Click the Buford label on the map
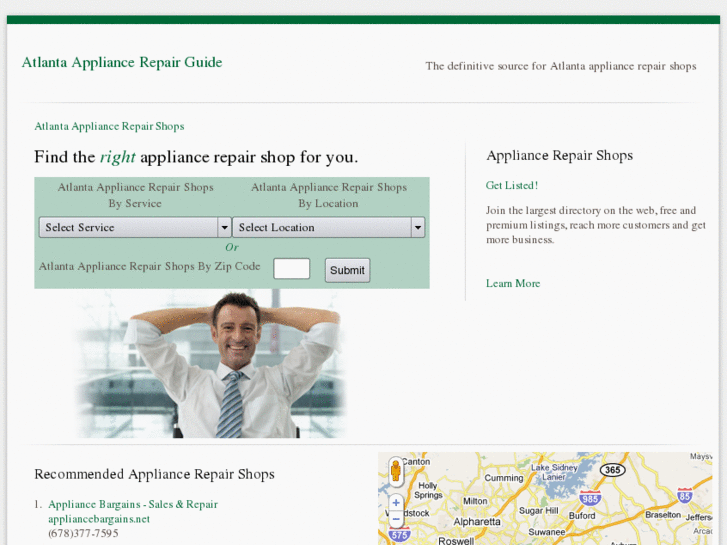Image resolution: width=727 pixels, height=545 pixels. pyautogui.click(x=582, y=515)
